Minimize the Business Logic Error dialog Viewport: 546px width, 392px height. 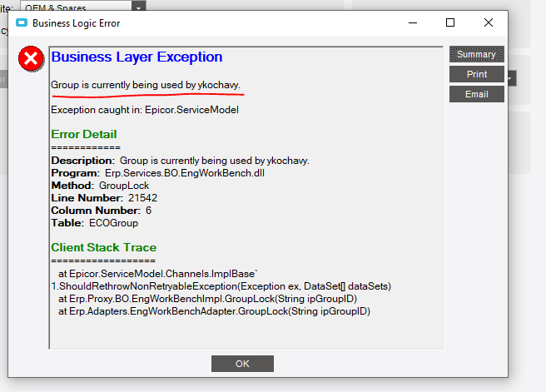point(413,22)
